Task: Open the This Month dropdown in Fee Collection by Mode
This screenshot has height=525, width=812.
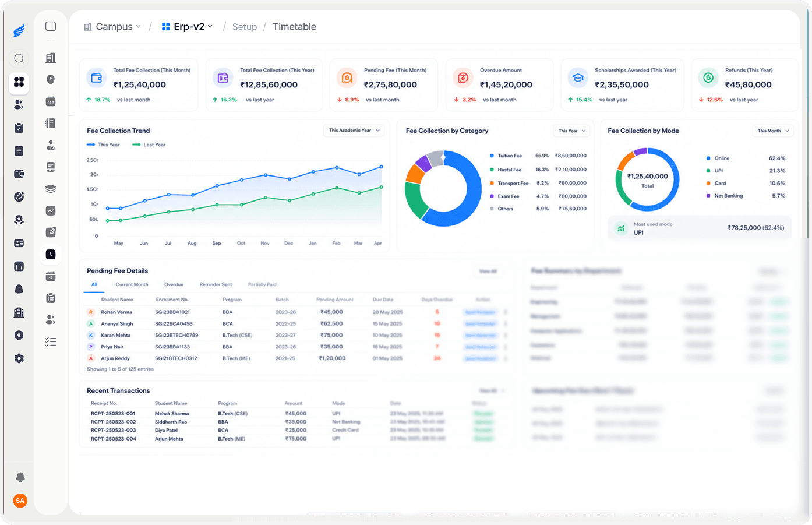Action: coord(773,131)
